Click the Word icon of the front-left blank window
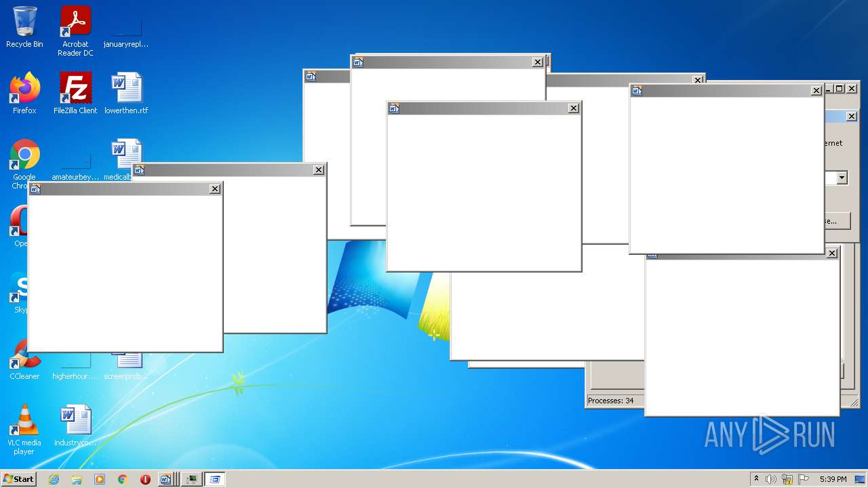This screenshot has height=488, width=868. pyautogui.click(x=36, y=189)
